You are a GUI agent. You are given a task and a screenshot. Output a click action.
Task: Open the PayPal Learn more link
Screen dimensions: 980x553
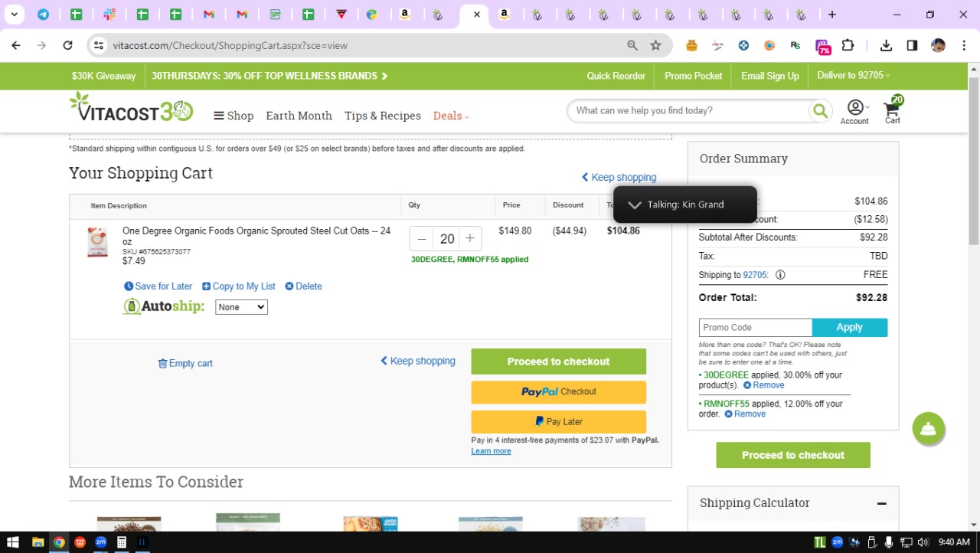[491, 451]
